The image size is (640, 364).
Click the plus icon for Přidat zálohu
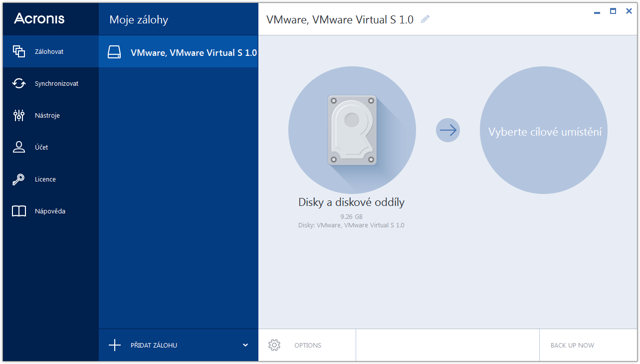[115, 345]
